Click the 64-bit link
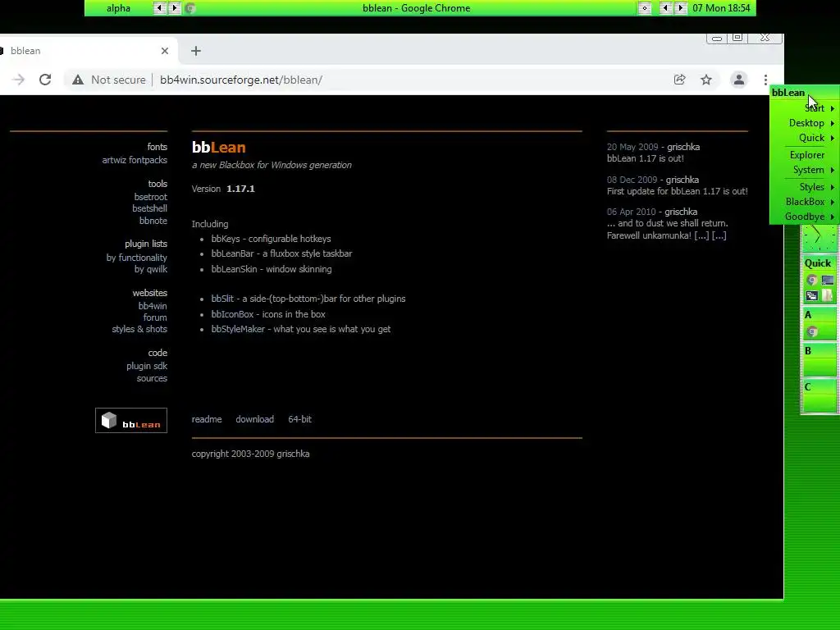The width and height of the screenshot is (840, 630). (x=299, y=419)
